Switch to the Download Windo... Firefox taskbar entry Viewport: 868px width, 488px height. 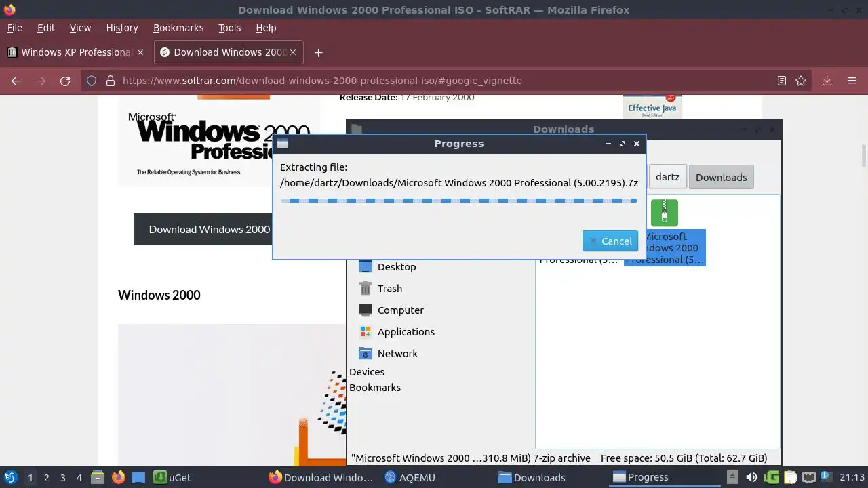coord(321,477)
